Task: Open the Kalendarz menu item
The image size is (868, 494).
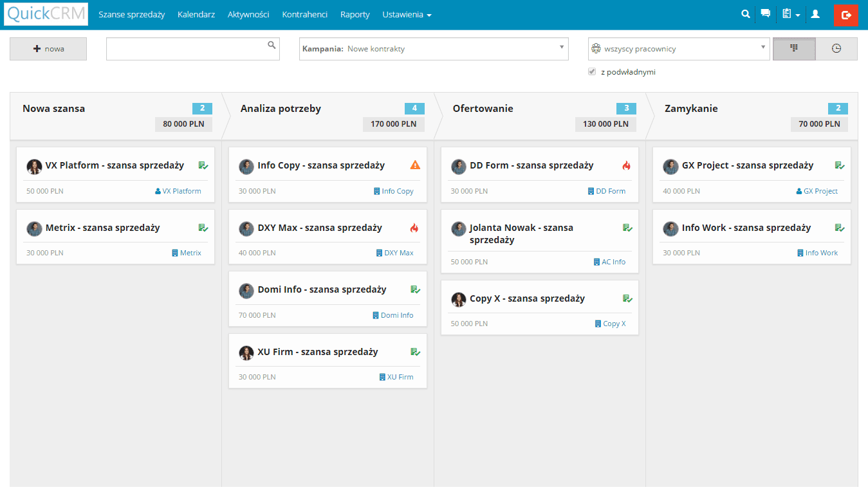Action: tap(196, 15)
